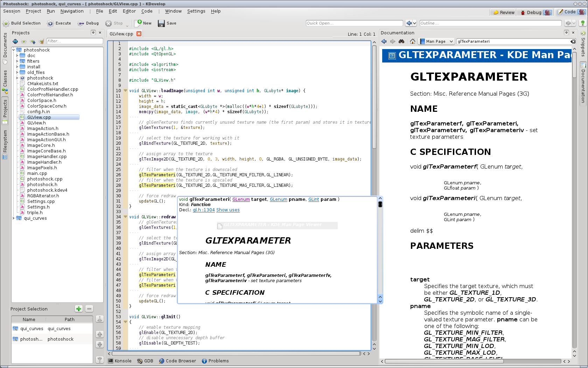Follow the gl.h:1304 declaration link
Image resolution: width=588 pixels, height=368 pixels.
pyautogui.click(x=204, y=210)
